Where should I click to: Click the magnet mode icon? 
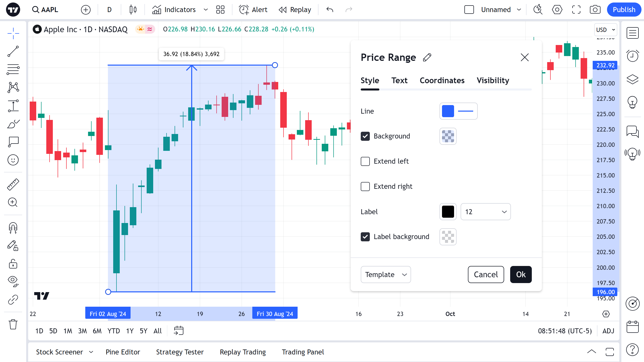[x=13, y=228]
